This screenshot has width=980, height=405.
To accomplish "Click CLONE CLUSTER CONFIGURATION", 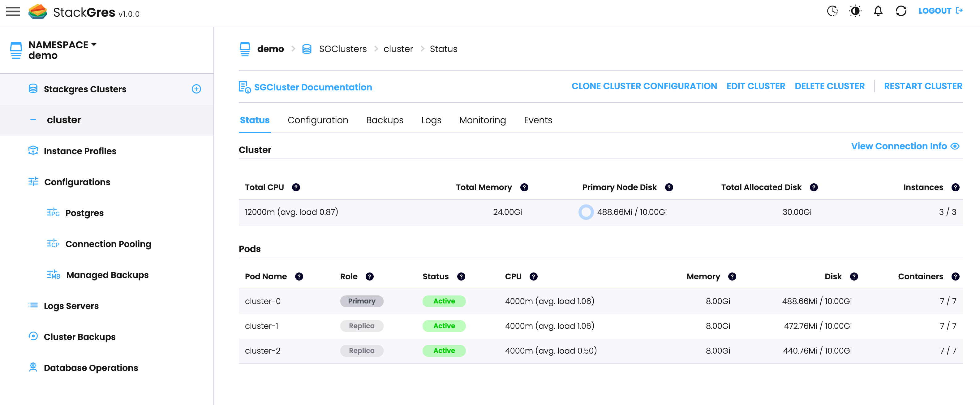I will [x=644, y=86].
